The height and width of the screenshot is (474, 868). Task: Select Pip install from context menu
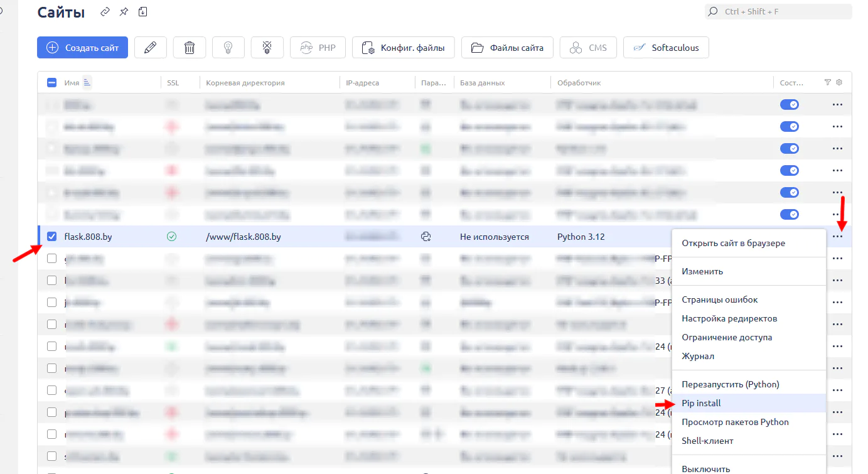click(701, 403)
